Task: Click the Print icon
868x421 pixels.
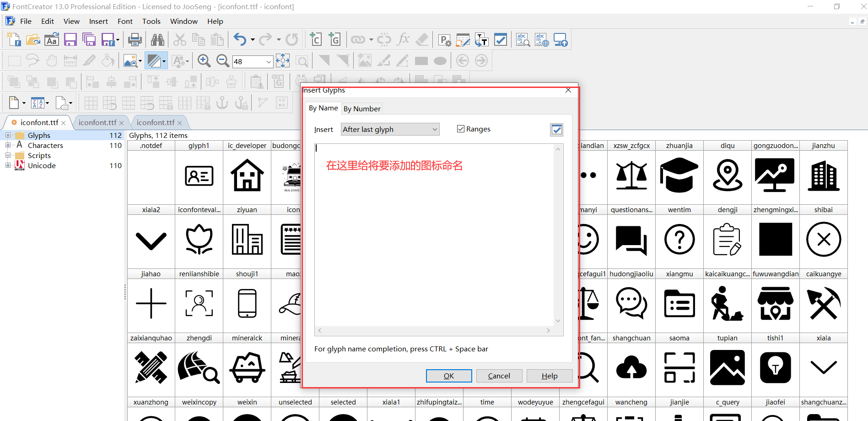Action: pyautogui.click(x=135, y=40)
